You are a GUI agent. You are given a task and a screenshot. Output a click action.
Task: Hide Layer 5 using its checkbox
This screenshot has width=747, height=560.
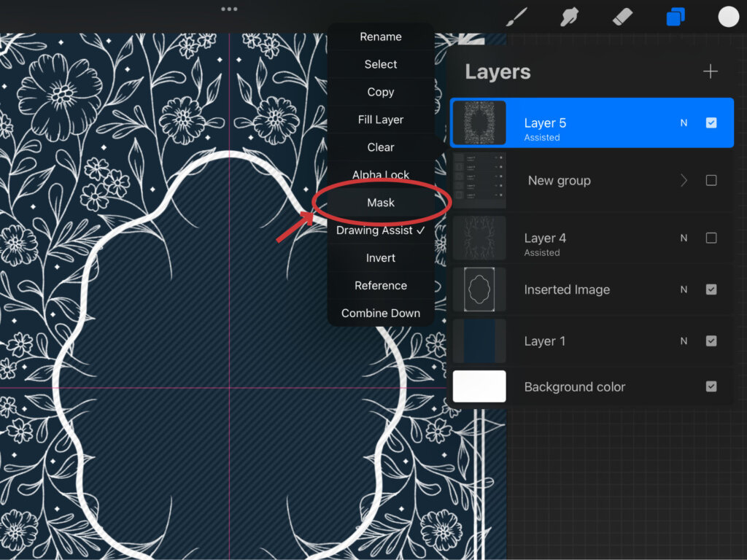click(711, 123)
